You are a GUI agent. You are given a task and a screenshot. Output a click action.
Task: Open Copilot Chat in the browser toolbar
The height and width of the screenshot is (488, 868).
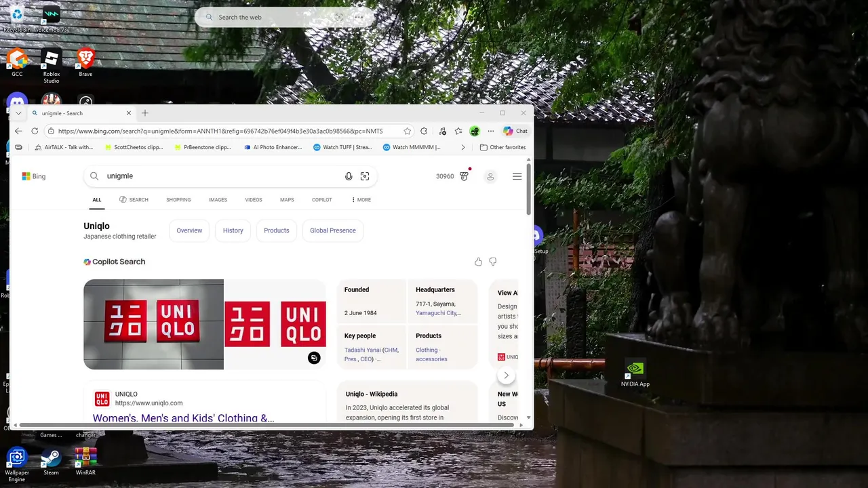click(515, 131)
